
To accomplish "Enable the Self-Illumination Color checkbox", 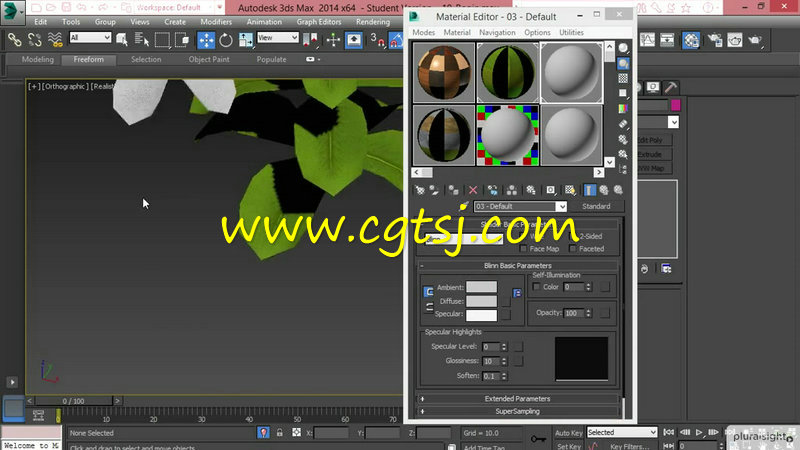I will [536, 287].
